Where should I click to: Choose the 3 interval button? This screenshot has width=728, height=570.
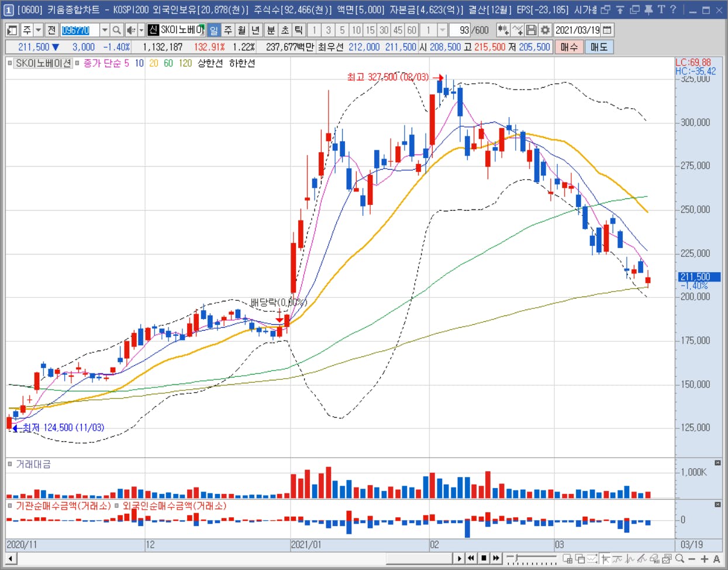tap(328, 30)
